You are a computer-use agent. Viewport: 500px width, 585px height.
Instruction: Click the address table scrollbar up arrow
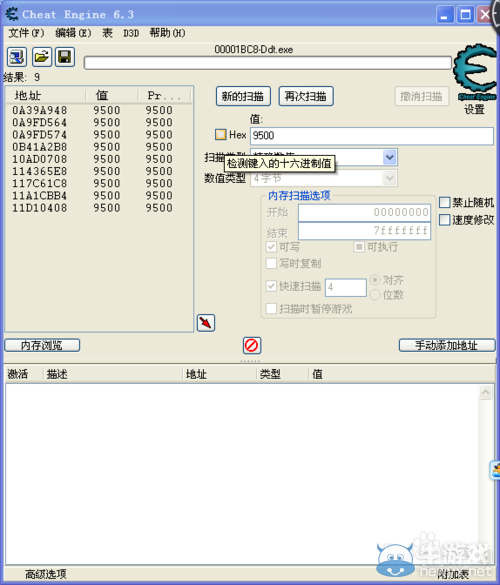(485, 392)
